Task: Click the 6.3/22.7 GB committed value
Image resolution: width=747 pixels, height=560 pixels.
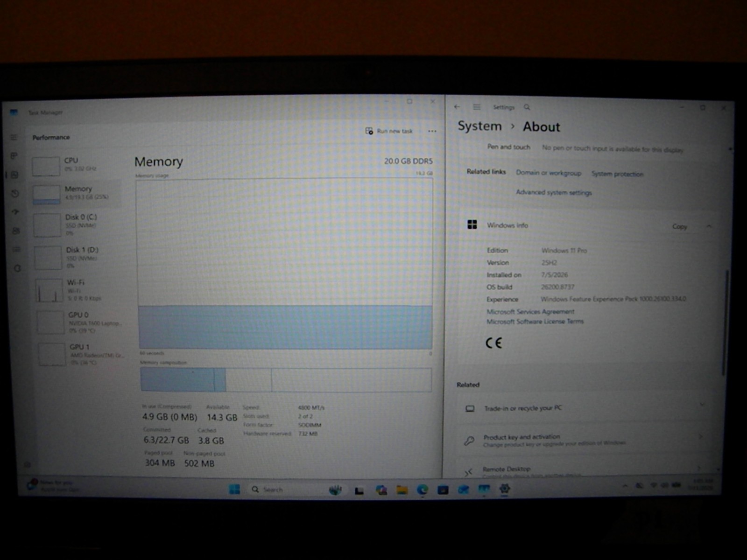Action: [x=166, y=440]
